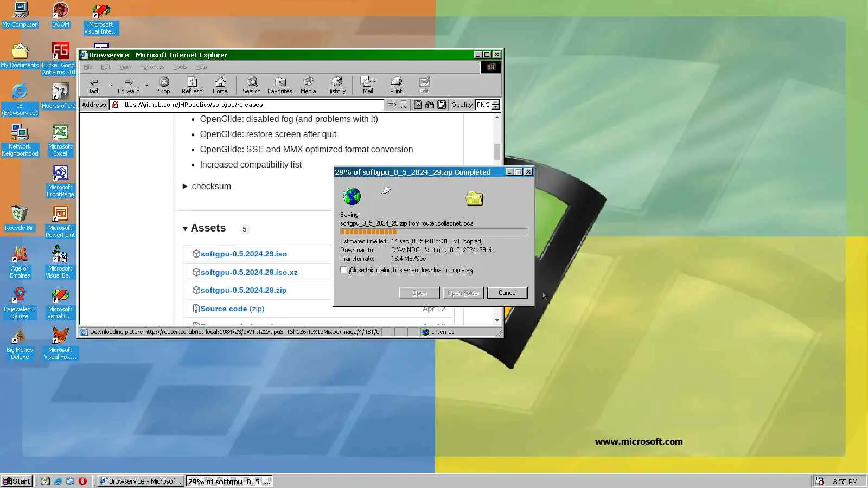Cancel the softgpu zip download
Viewport: 868px width, 488px height.
coord(507,293)
